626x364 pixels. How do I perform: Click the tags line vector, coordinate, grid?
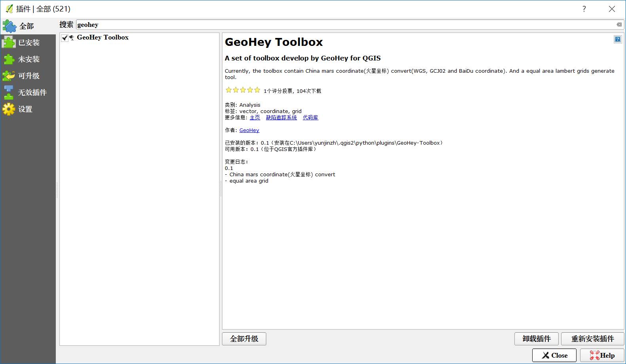click(x=263, y=111)
